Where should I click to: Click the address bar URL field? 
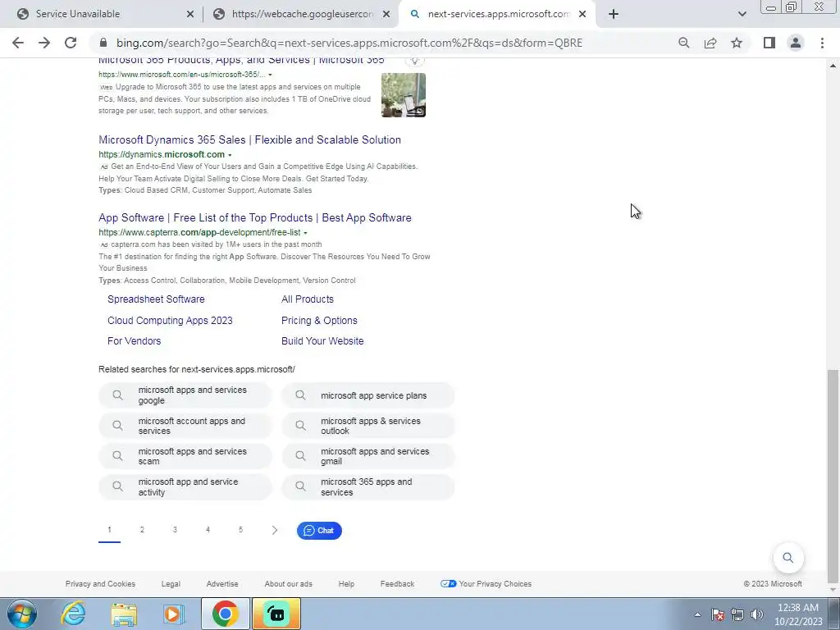pos(349,43)
